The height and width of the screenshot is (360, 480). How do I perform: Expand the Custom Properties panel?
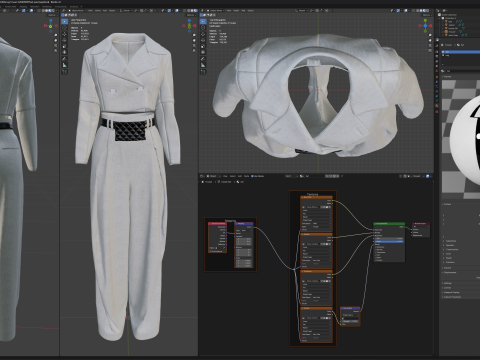(452, 297)
